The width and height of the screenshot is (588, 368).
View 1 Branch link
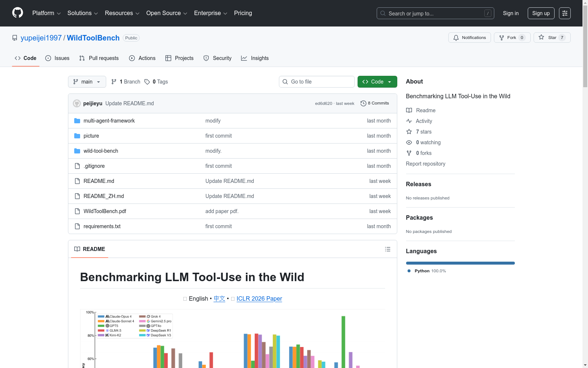click(126, 82)
